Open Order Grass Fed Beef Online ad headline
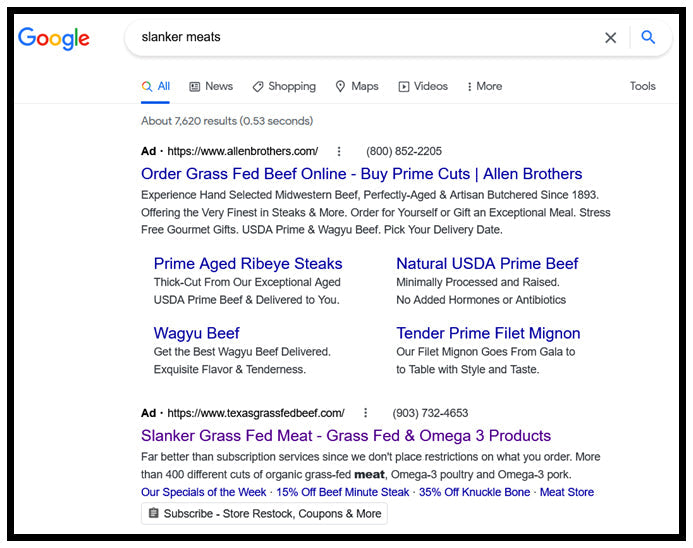 (362, 174)
